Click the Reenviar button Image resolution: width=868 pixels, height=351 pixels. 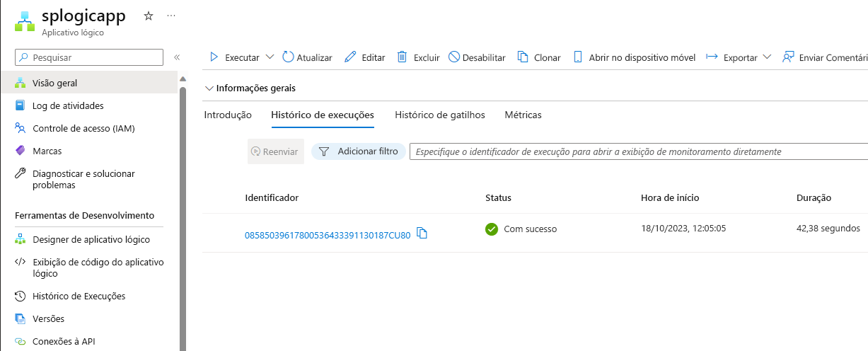(276, 151)
